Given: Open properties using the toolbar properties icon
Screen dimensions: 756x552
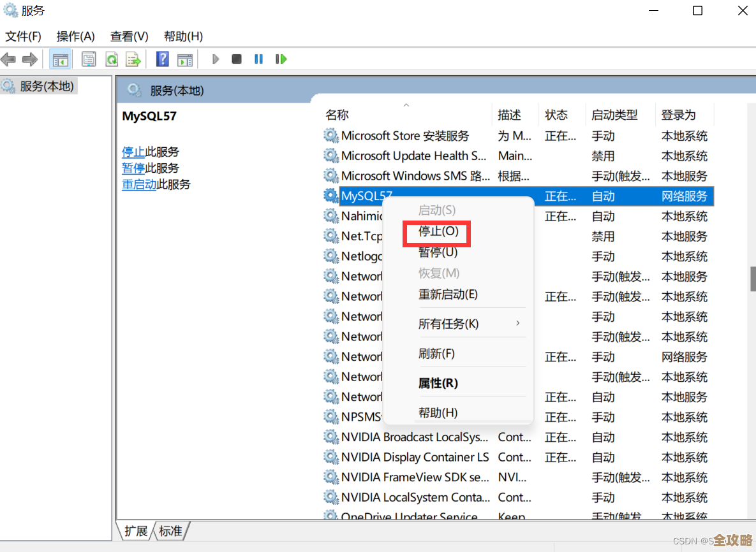Looking at the screenshot, I should 89,59.
